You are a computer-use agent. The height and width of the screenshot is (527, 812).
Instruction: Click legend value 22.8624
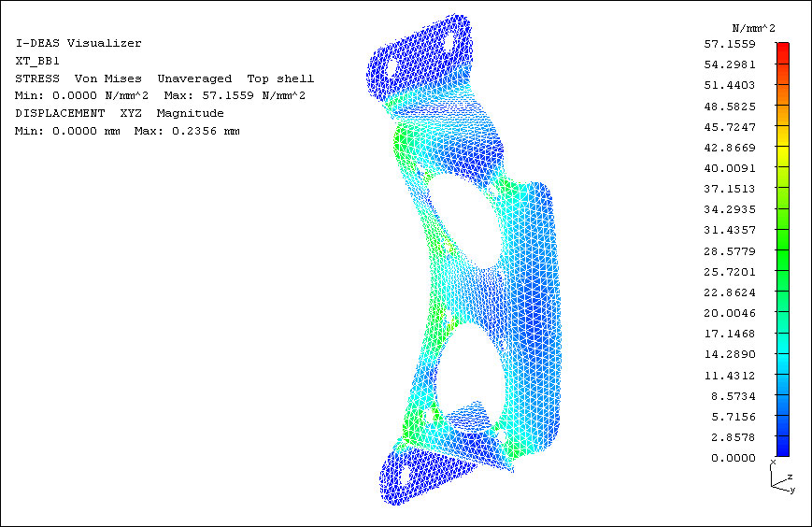click(x=730, y=292)
